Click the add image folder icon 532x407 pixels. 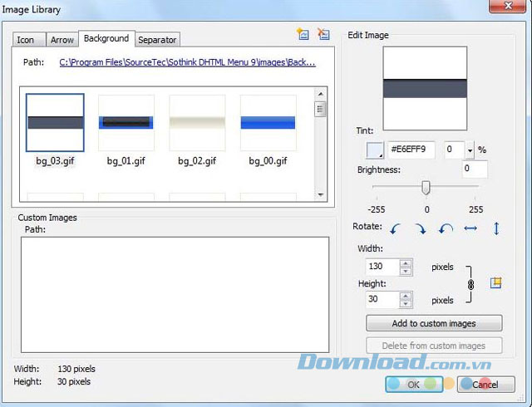point(303,35)
